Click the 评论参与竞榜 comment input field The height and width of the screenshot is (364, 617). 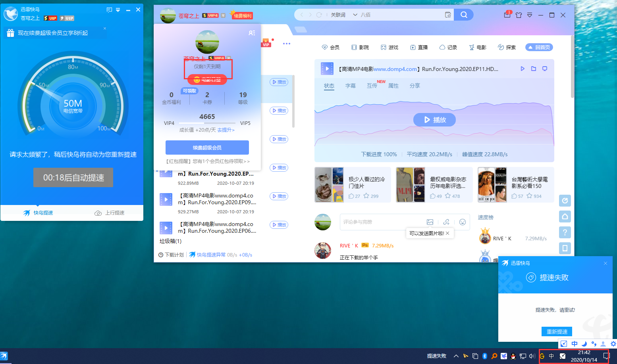coord(381,222)
